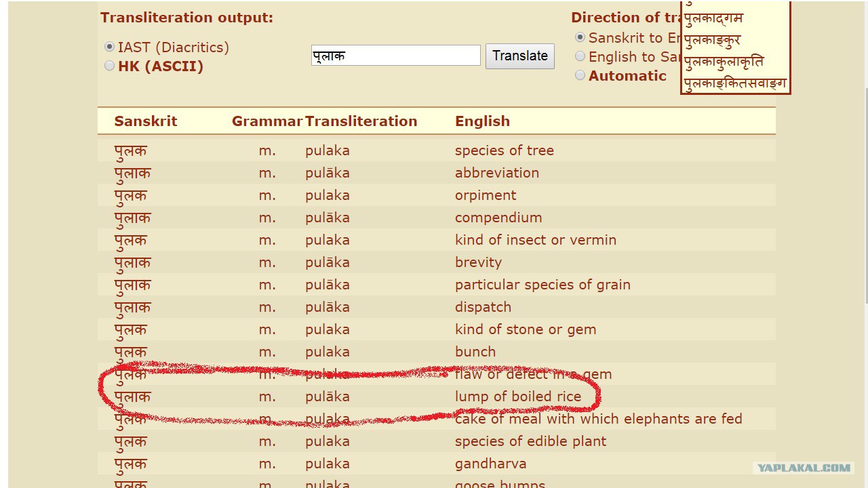Screen dimensions: 868x488
Task: Pick पुलकाकुलाकृति from the suggestion list
Action: coord(724,62)
